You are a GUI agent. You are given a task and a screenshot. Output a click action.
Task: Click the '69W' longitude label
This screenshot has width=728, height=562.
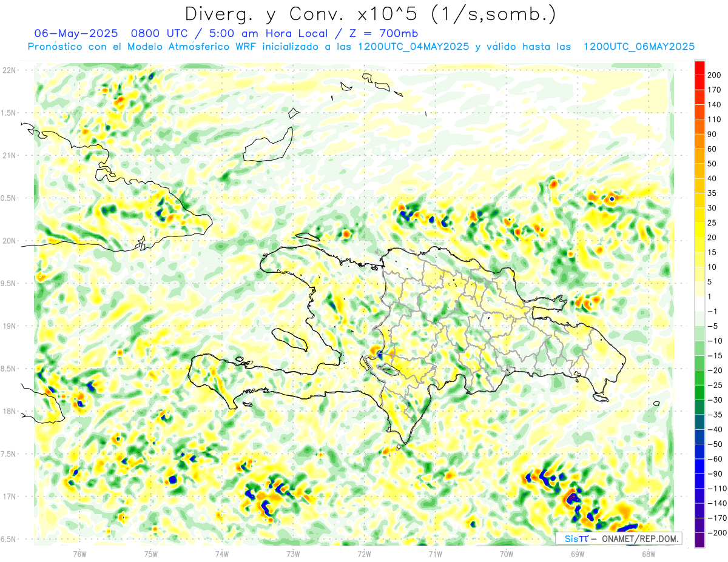[x=577, y=554]
